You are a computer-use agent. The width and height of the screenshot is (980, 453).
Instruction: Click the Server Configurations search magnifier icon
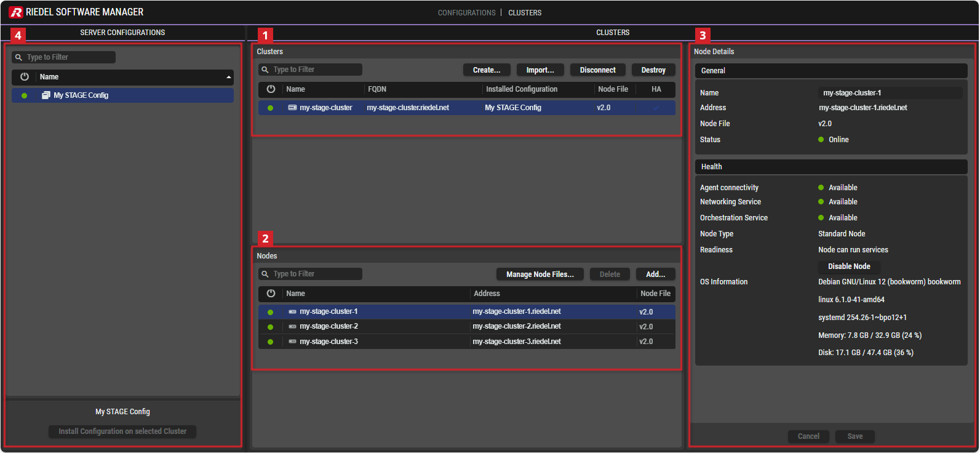point(18,57)
